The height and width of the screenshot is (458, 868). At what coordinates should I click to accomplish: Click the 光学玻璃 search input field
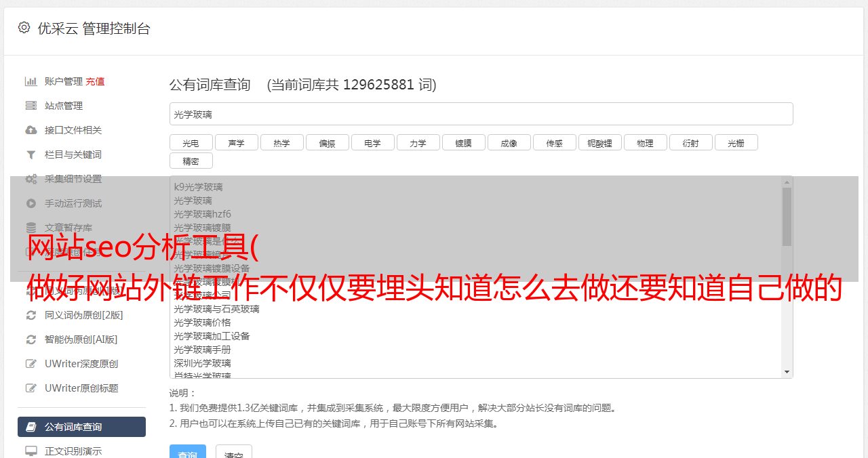481,114
